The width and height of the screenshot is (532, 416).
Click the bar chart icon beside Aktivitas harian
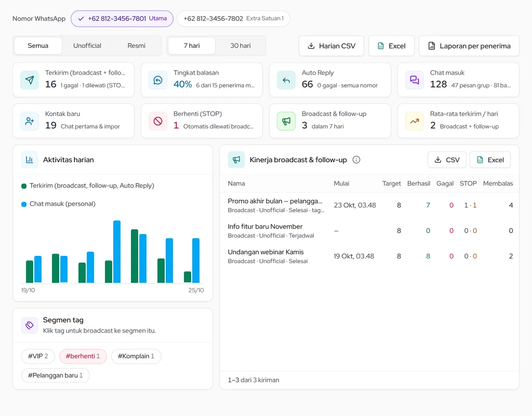30,160
